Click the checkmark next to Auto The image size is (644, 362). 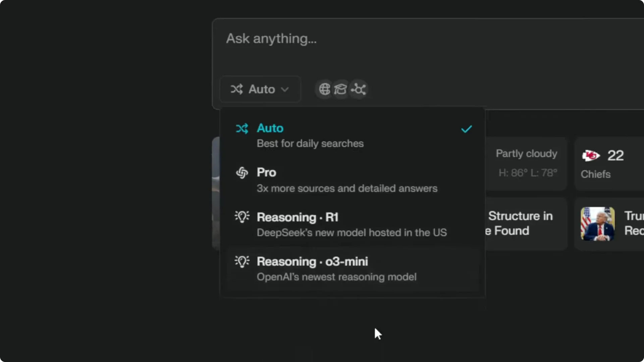(467, 129)
